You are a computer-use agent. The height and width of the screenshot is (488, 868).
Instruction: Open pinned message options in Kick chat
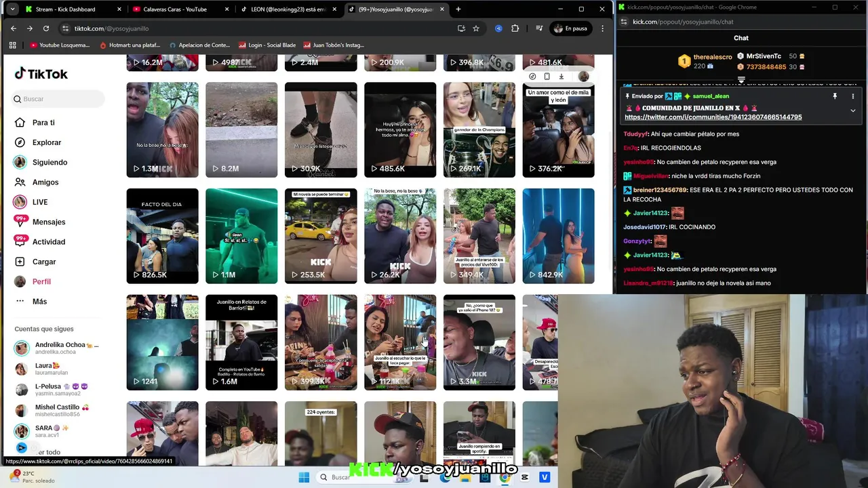pos(853,96)
